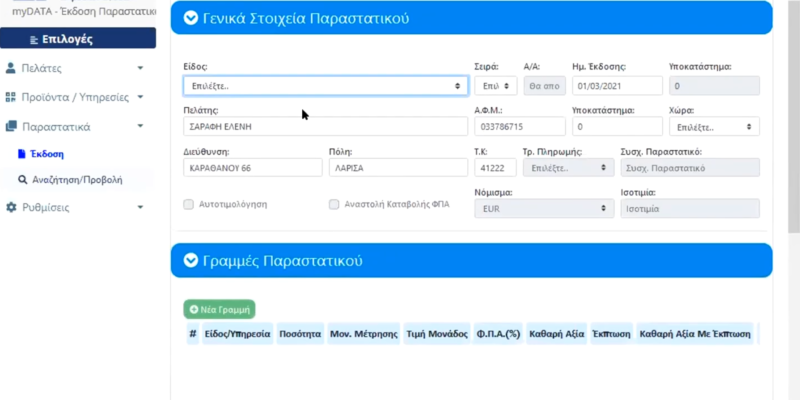
Task: Click the Α.Φ.Μ. field 033786715
Action: [x=519, y=127]
